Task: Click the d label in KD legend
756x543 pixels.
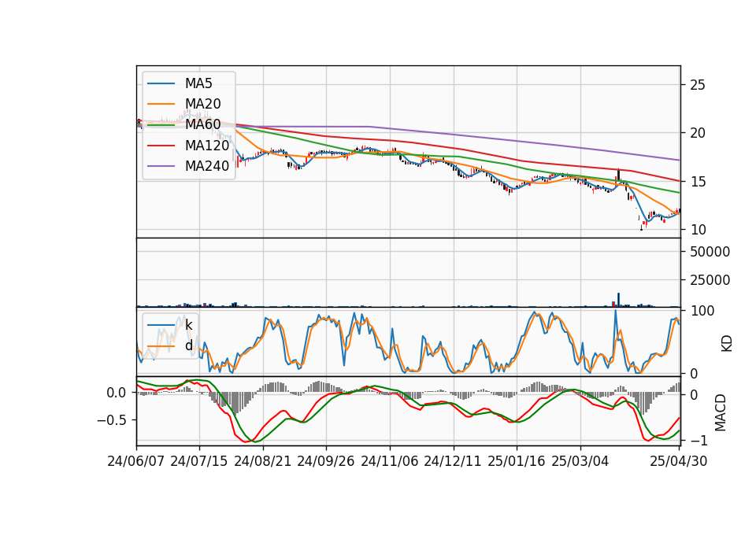Action: [x=188, y=345]
